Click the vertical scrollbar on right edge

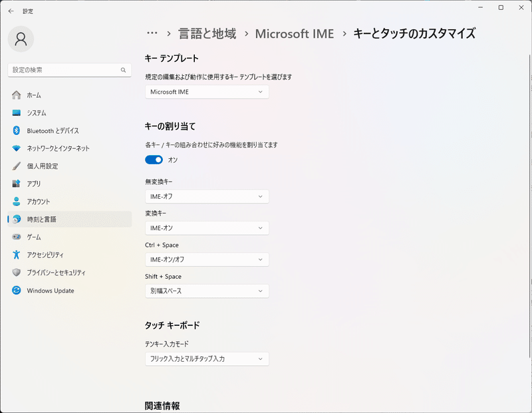(529, 206)
